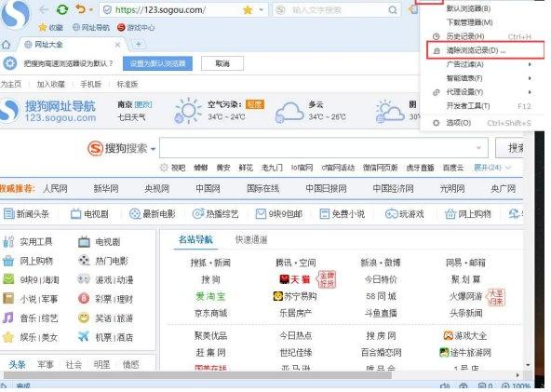Viewport: 551px width, 392px height.
Task: Select 历史记录(H) menu item
Action: 482,36
